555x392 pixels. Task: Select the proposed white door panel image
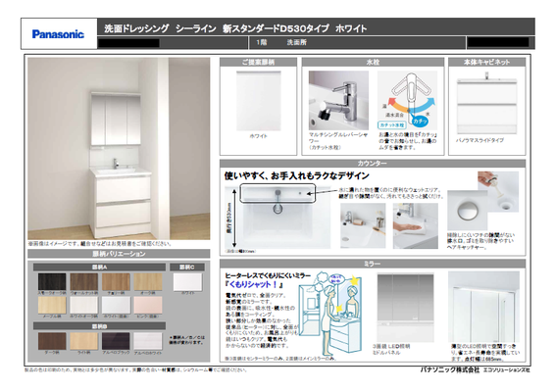pos(259,101)
